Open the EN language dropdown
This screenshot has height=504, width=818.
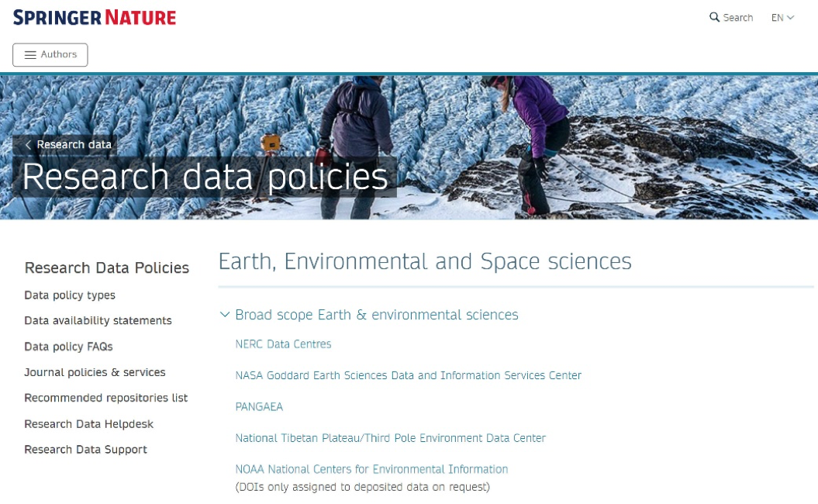[782, 18]
